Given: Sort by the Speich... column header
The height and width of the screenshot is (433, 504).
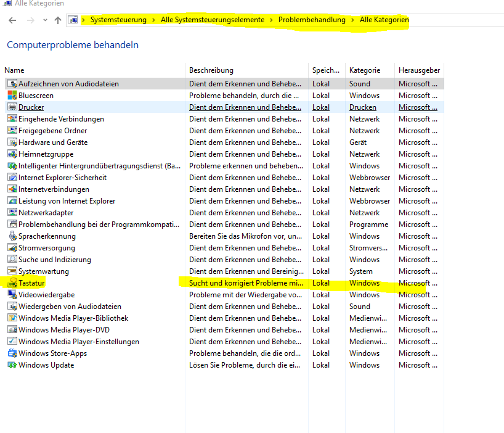Looking at the screenshot, I should pos(325,70).
